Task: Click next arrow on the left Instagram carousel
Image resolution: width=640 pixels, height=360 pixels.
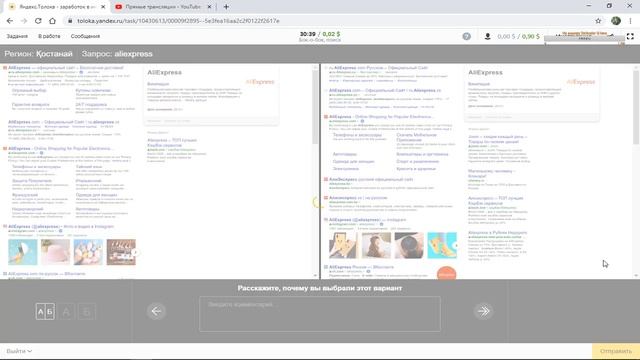Action: tap(135, 252)
